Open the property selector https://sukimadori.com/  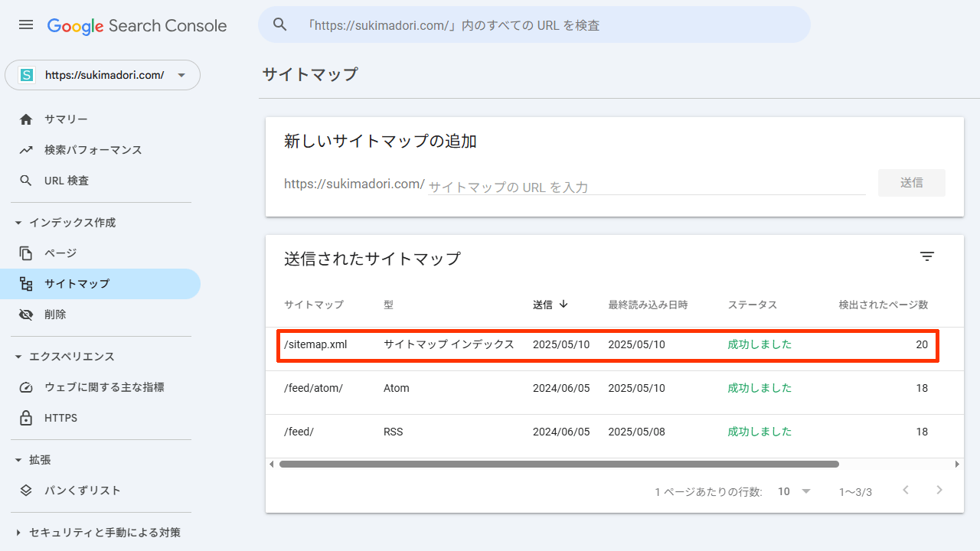[103, 75]
